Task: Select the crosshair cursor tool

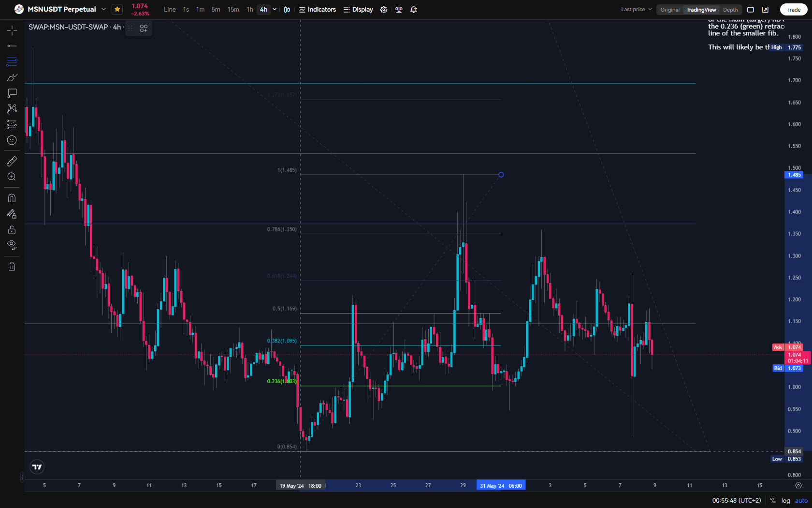Action: 12,30
